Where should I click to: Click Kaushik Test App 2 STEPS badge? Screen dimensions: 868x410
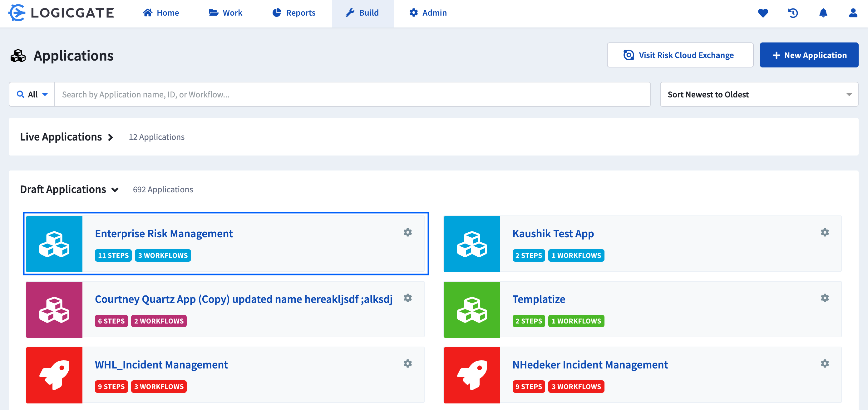[x=528, y=255]
